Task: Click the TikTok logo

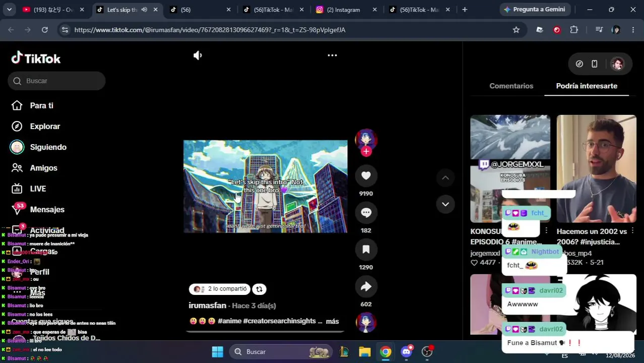Action: coord(36,58)
